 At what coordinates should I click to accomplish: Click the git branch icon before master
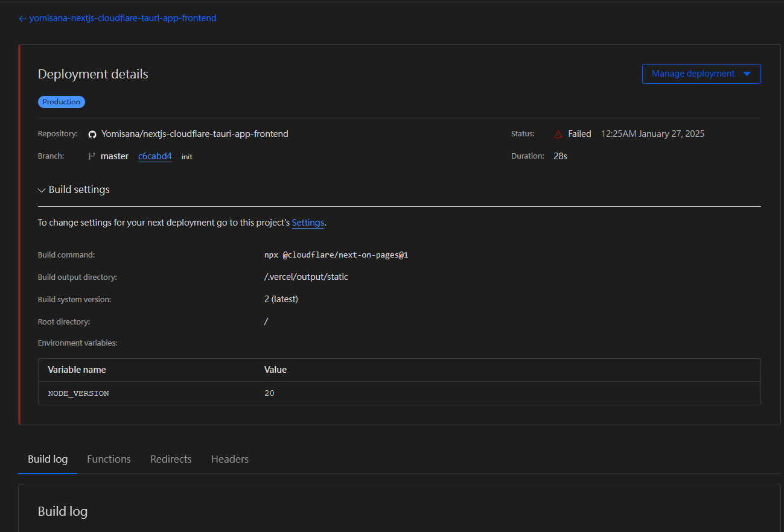92,156
